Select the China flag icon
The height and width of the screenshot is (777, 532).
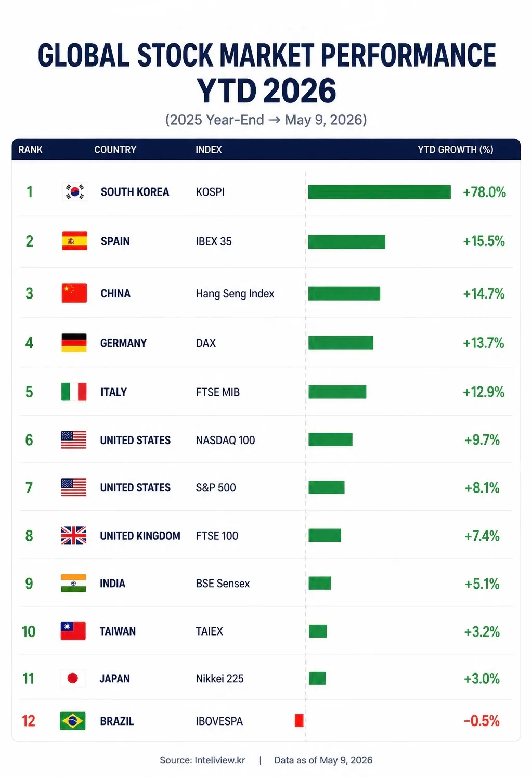pyautogui.click(x=74, y=293)
